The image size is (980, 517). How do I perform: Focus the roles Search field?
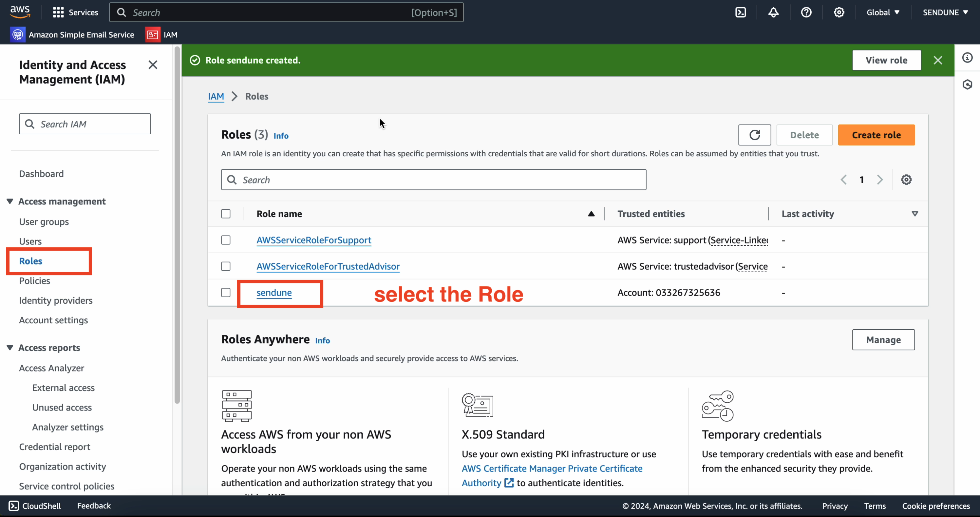tap(433, 180)
